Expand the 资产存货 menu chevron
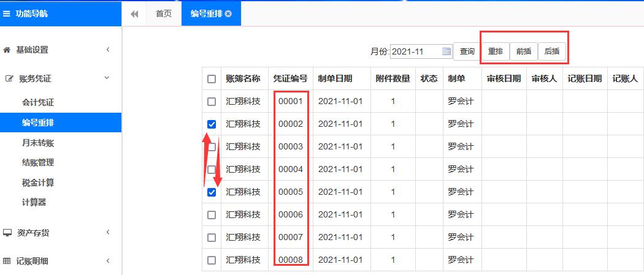 point(107,232)
